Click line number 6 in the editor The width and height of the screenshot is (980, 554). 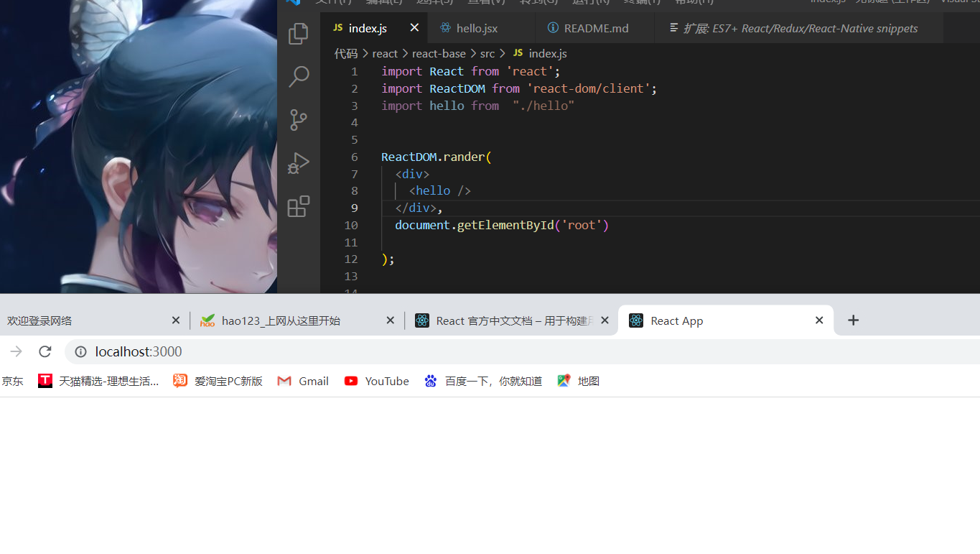pos(355,157)
